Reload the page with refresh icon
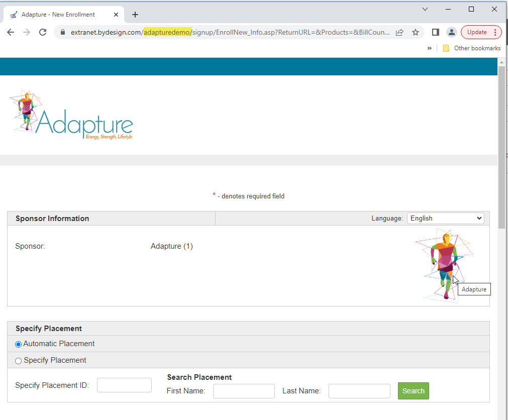Screen dimensions: 508x420 (x=42, y=32)
